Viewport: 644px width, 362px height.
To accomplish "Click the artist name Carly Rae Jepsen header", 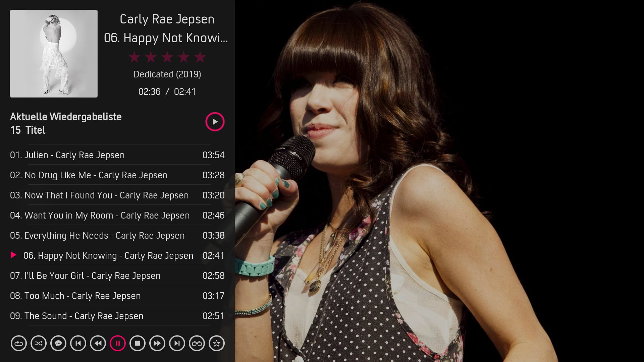I will pyautogui.click(x=167, y=19).
